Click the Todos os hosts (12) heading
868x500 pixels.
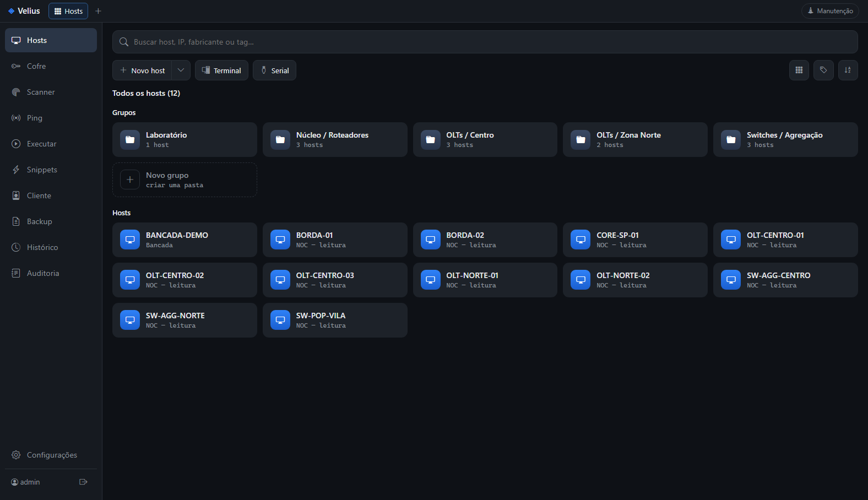tap(146, 93)
